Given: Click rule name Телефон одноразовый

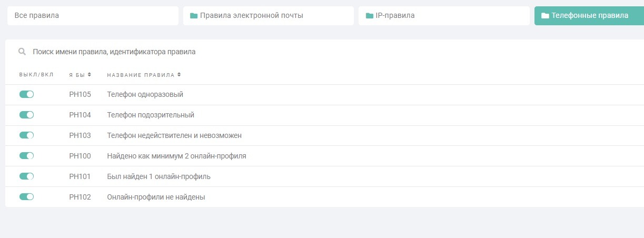Looking at the screenshot, I should (x=145, y=94).
